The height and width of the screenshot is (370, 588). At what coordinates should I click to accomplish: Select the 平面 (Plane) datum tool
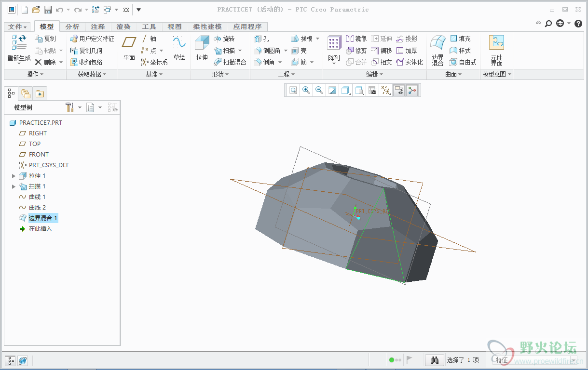click(x=129, y=48)
